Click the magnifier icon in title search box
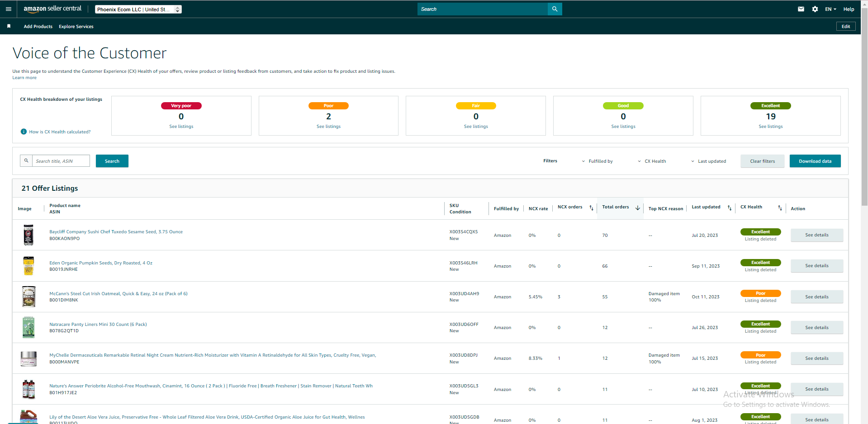This screenshot has width=868, height=424. [26, 160]
